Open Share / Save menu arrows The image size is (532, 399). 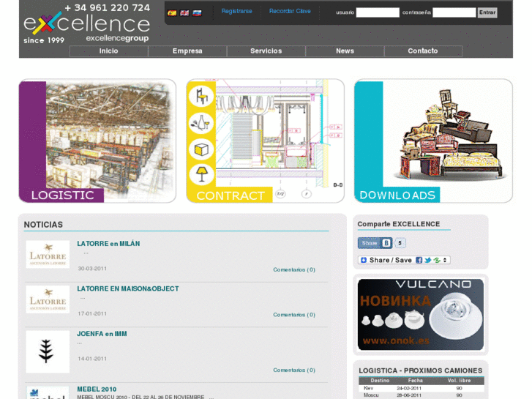pos(445,260)
